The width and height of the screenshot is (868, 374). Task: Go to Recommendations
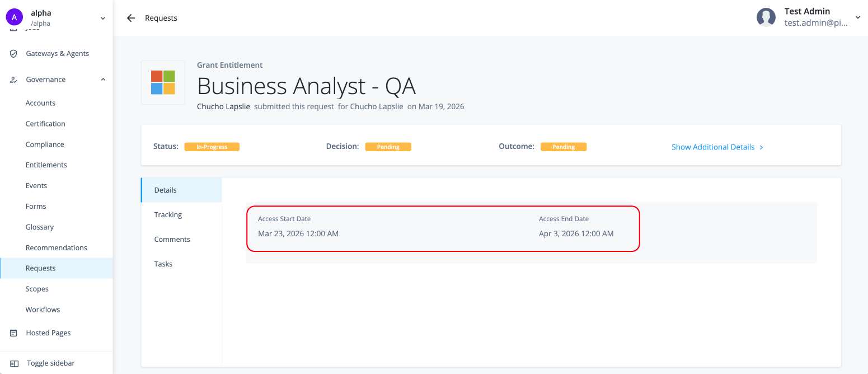pyautogui.click(x=57, y=248)
